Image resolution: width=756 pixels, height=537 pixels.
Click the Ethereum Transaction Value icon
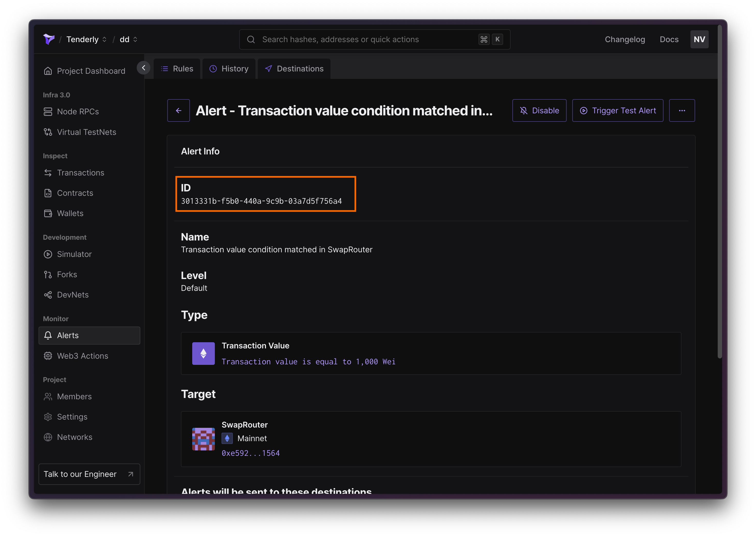click(x=203, y=353)
